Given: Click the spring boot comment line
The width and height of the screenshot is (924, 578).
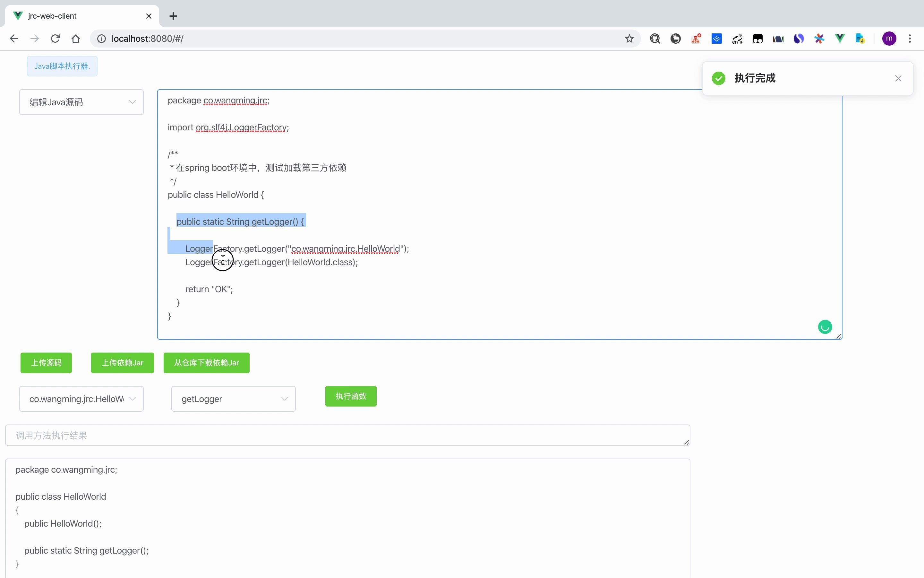Looking at the screenshot, I should point(258,168).
